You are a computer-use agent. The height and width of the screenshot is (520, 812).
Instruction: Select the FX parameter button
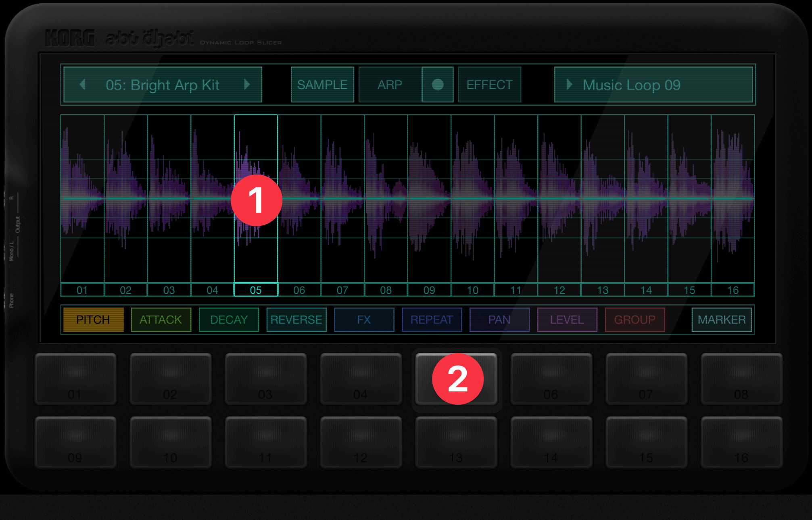click(364, 320)
